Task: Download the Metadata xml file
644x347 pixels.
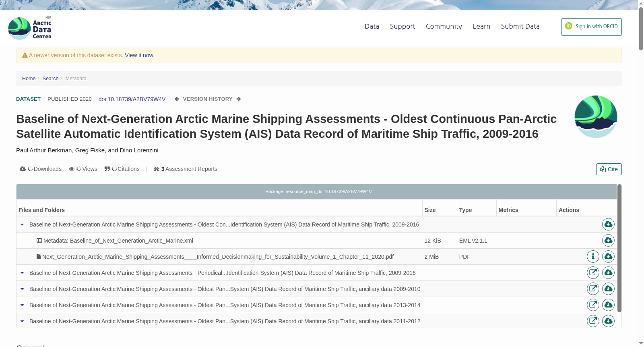Action: click(608, 240)
